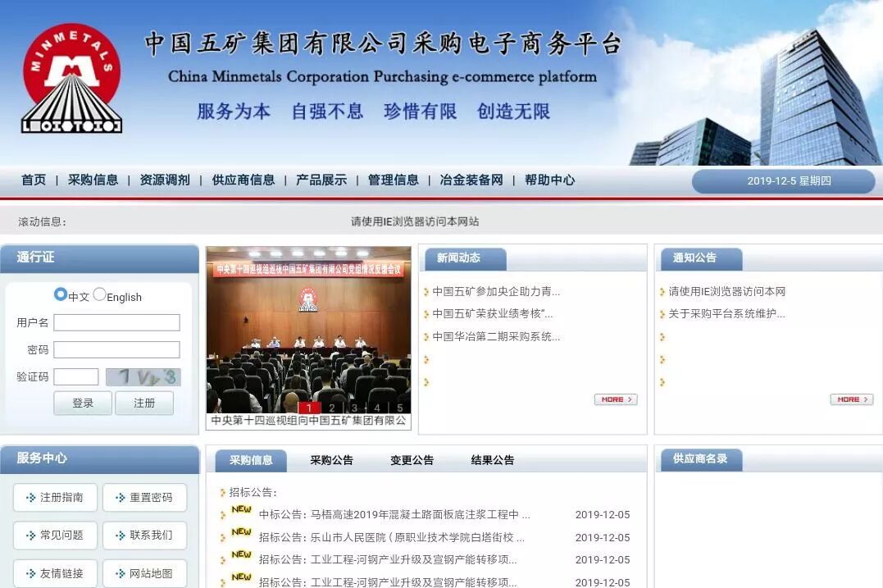Click the arrow icon beside 友情链接
Screen dimensions: 883x588
click(x=31, y=573)
